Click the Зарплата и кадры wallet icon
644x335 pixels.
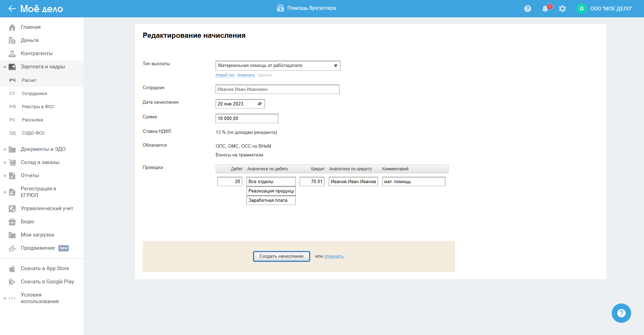pyautogui.click(x=12, y=67)
